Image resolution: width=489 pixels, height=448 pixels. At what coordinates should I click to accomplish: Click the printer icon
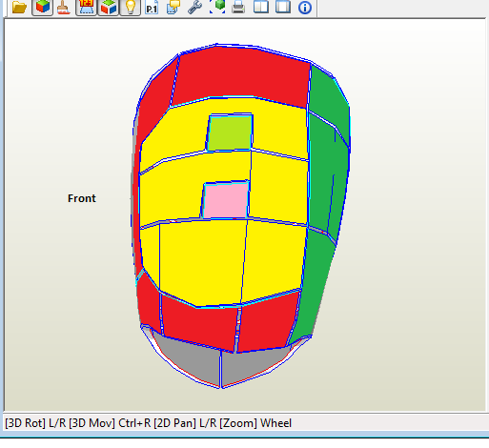pyautogui.click(x=238, y=7)
